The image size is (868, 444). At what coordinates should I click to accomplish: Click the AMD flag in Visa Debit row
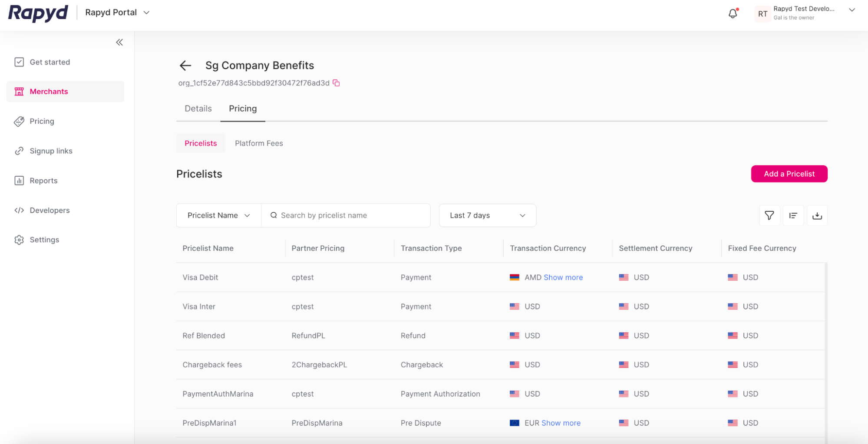(x=515, y=277)
